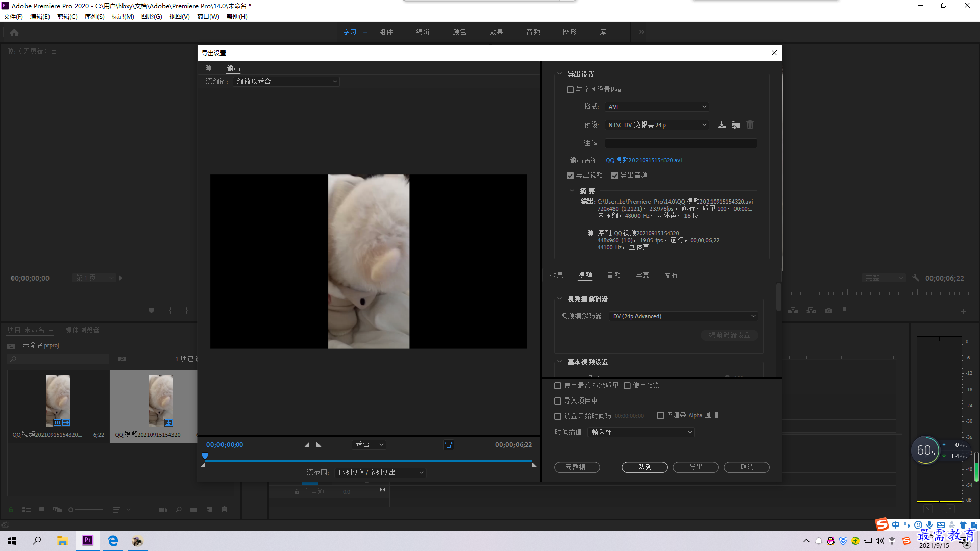Collapse the export settings section
Viewport: 980px width, 551px height.
[x=559, y=74]
